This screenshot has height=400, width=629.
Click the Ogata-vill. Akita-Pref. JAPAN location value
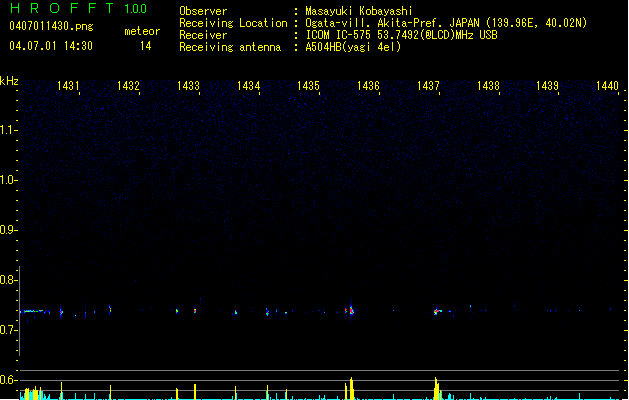(446, 23)
